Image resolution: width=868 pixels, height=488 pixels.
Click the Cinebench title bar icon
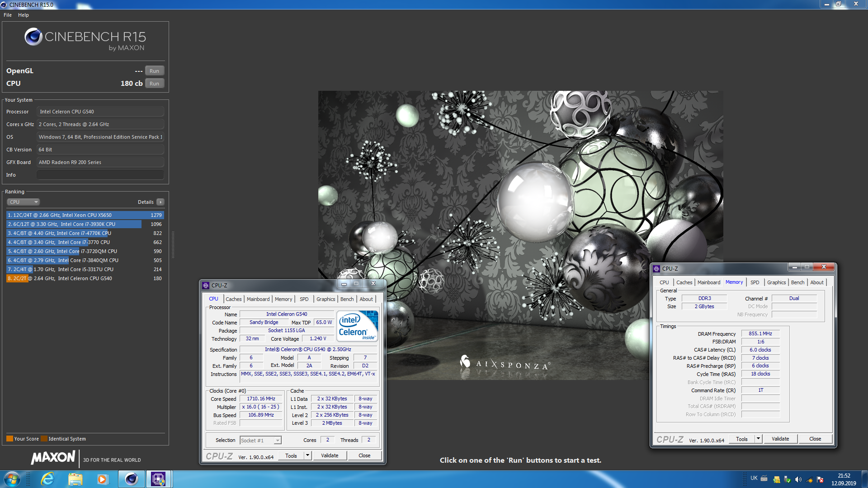tap(4, 5)
